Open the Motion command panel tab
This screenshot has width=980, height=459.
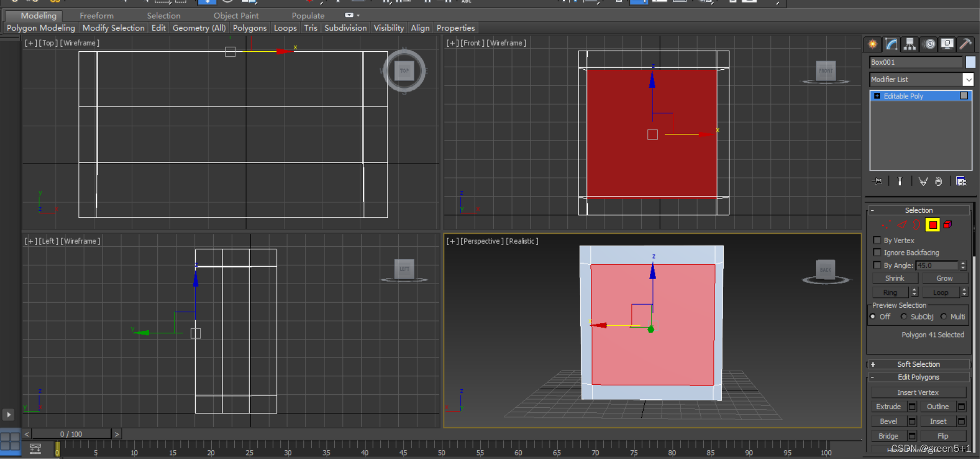[x=929, y=44]
